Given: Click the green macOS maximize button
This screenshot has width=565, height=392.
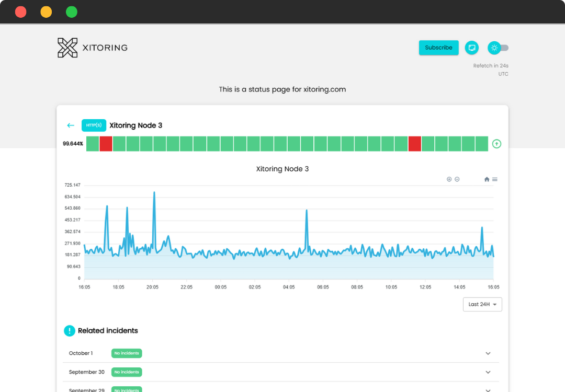Looking at the screenshot, I should pyautogui.click(x=72, y=12).
